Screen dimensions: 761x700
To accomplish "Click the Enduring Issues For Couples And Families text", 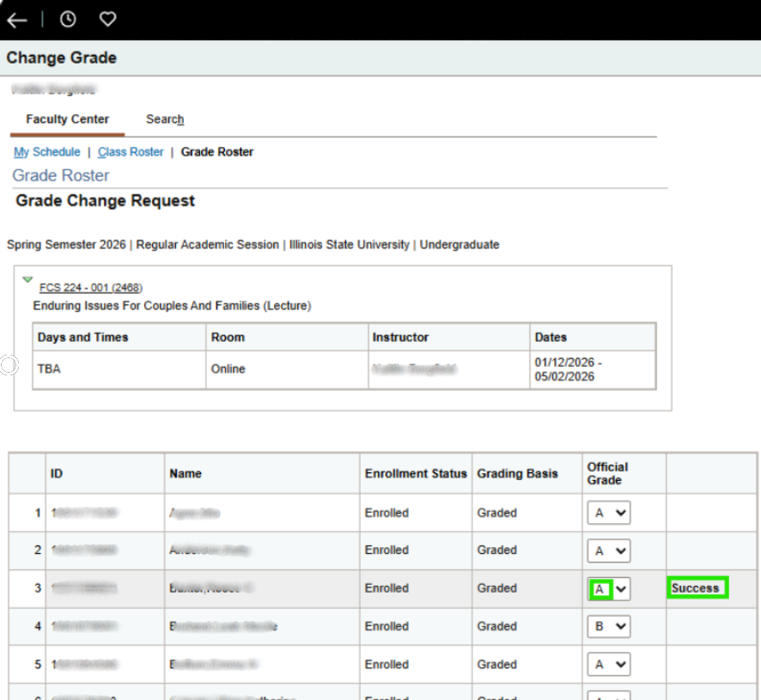I will tap(172, 306).
